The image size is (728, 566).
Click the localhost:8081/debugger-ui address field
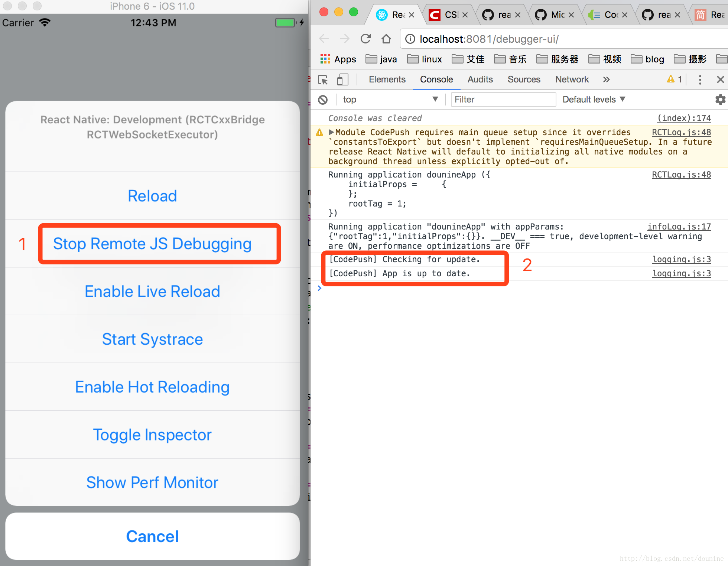point(565,39)
